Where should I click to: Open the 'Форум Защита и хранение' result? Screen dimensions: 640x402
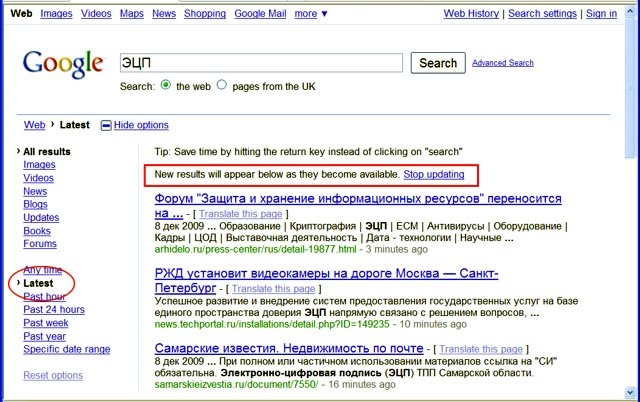pyautogui.click(x=358, y=199)
